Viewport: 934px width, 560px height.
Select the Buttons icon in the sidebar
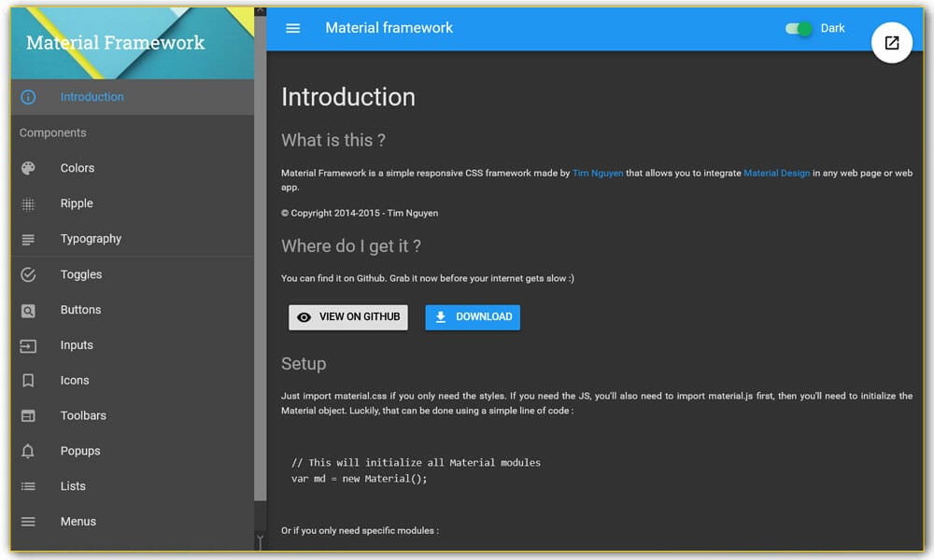(28, 310)
